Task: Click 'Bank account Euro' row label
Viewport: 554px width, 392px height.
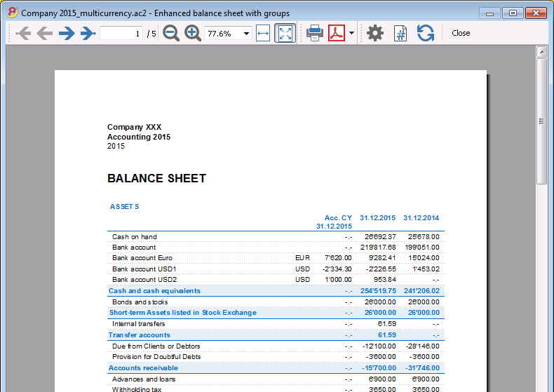Action: (x=142, y=258)
